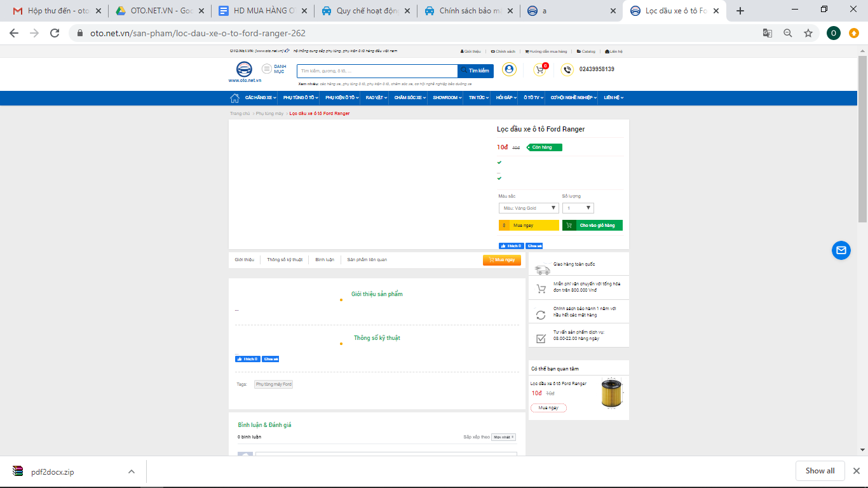Click the Phụ tùng máy breadcrumb link
The image size is (868, 488).
click(x=270, y=114)
